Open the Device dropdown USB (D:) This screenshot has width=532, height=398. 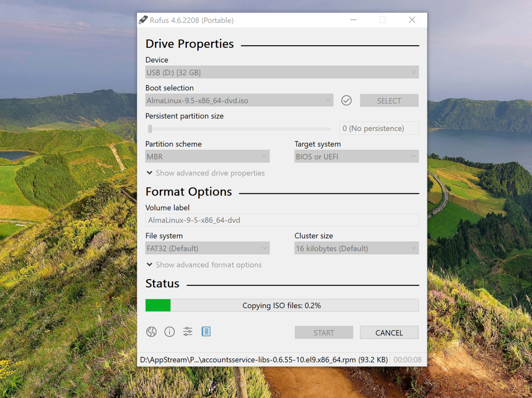point(282,72)
